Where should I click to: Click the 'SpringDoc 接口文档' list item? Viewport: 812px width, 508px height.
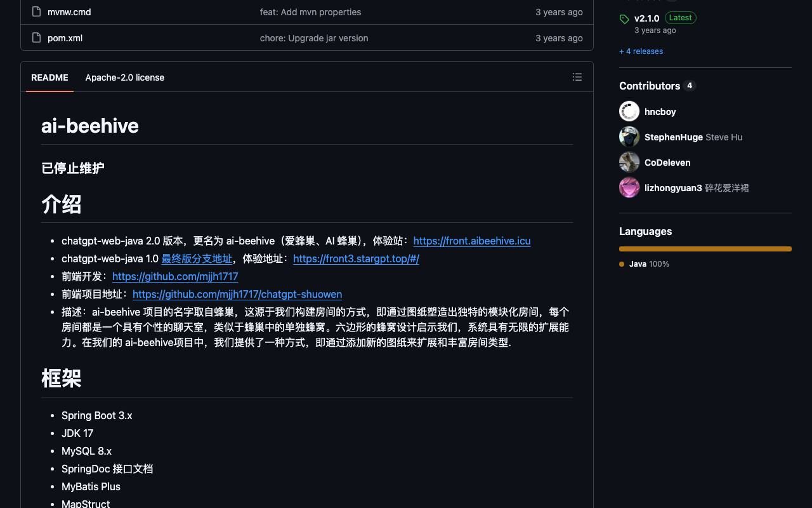(107, 469)
